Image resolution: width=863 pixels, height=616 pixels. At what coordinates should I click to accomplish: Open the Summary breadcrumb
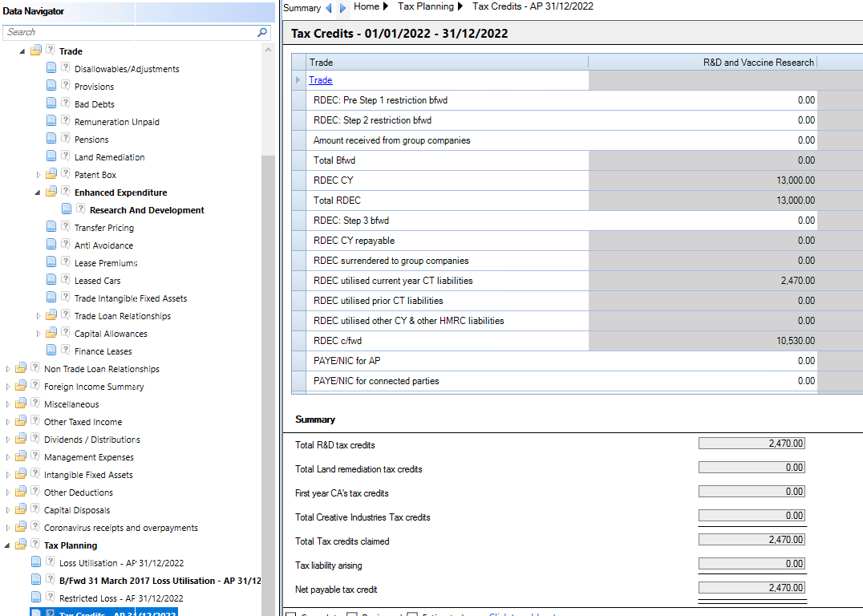click(x=302, y=8)
